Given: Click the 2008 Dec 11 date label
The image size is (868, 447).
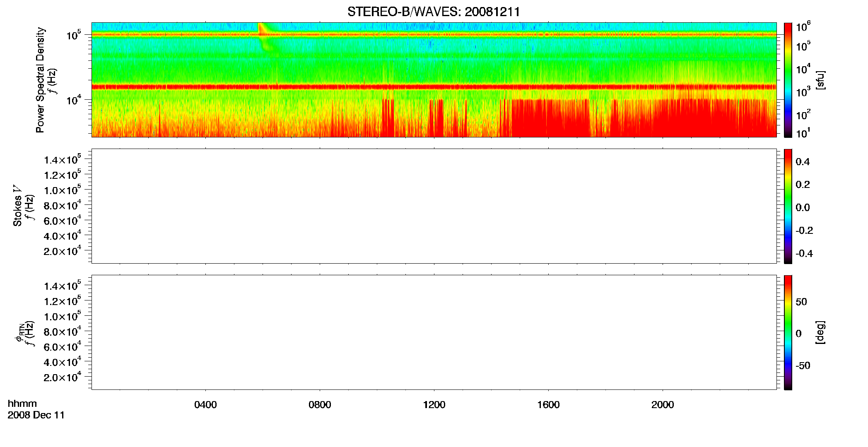Looking at the screenshot, I should click(x=36, y=415).
